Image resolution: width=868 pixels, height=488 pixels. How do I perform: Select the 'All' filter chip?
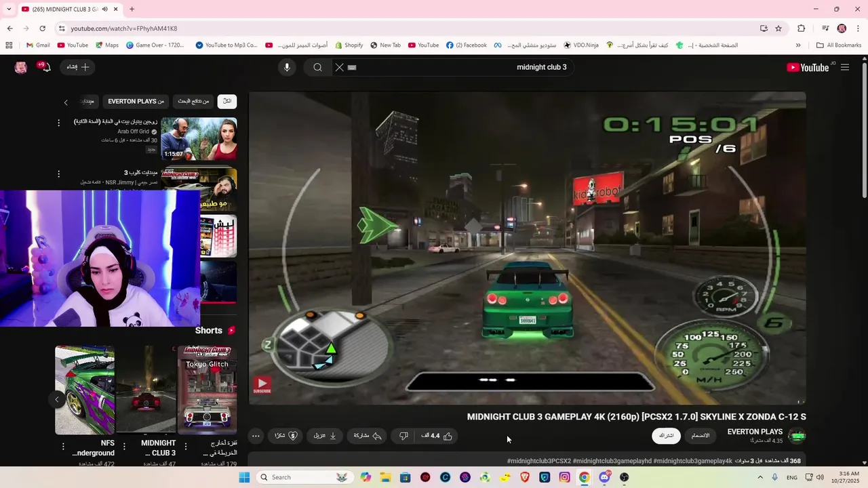(227, 101)
